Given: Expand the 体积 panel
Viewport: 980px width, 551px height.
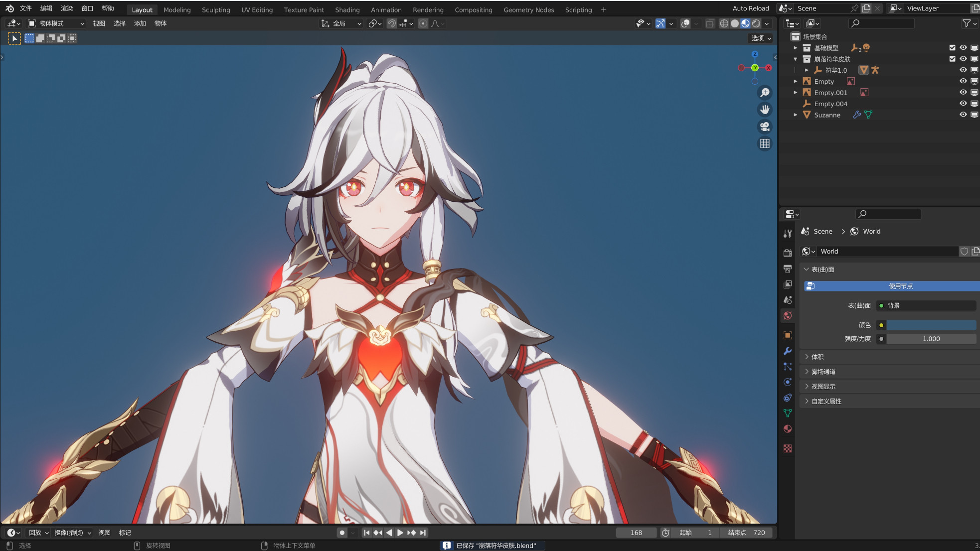Looking at the screenshot, I should (817, 357).
